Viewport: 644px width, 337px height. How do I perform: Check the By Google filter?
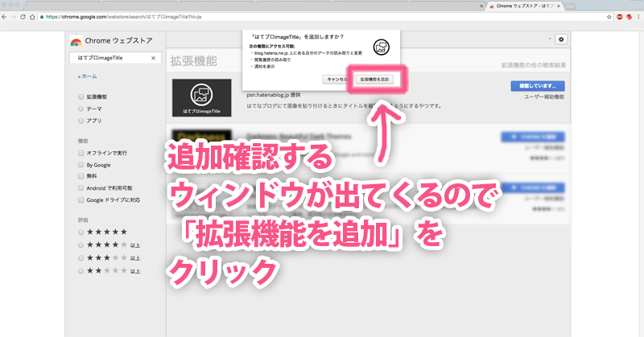point(81,165)
